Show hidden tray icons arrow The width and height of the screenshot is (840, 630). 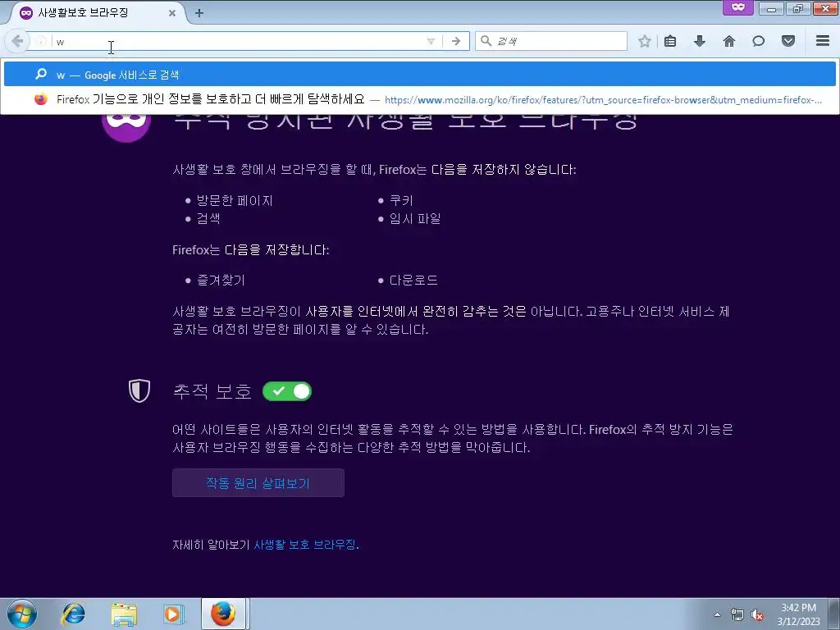[717, 614]
